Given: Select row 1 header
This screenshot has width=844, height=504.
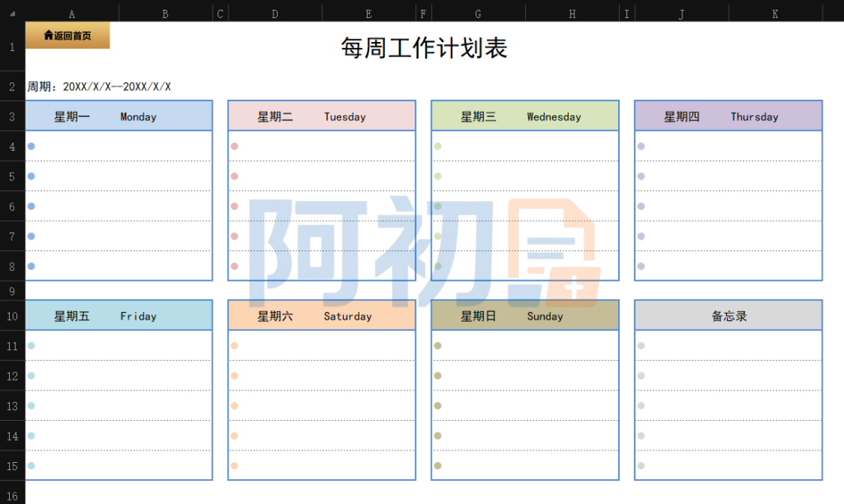Looking at the screenshot, I should pyautogui.click(x=12, y=47).
